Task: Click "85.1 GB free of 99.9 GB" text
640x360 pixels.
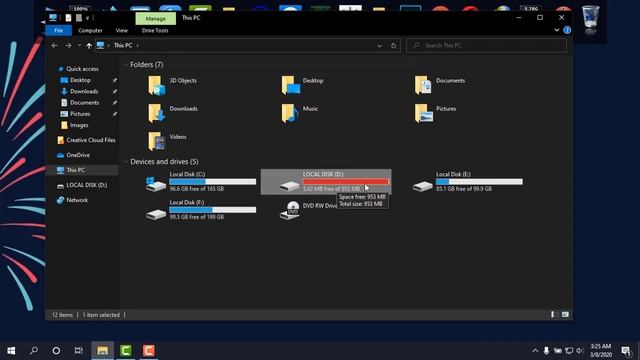Action: coord(464,189)
